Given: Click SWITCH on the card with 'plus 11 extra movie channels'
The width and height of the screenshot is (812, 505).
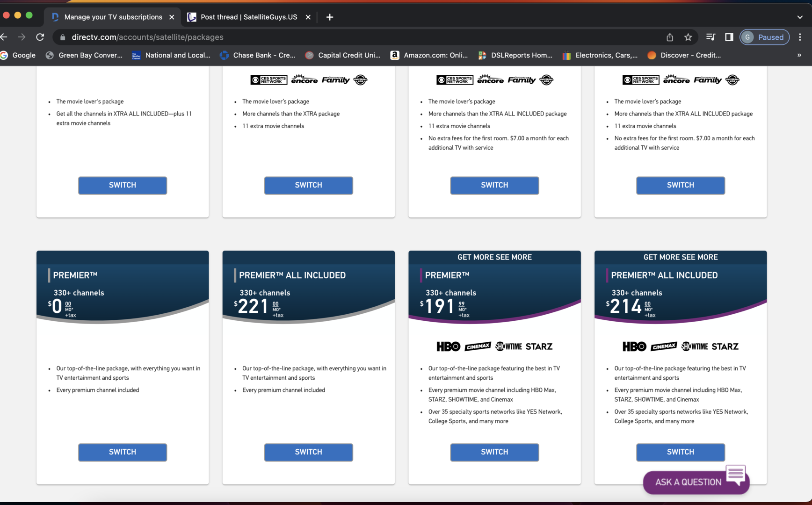Looking at the screenshot, I should pyautogui.click(x=123, y=185).
